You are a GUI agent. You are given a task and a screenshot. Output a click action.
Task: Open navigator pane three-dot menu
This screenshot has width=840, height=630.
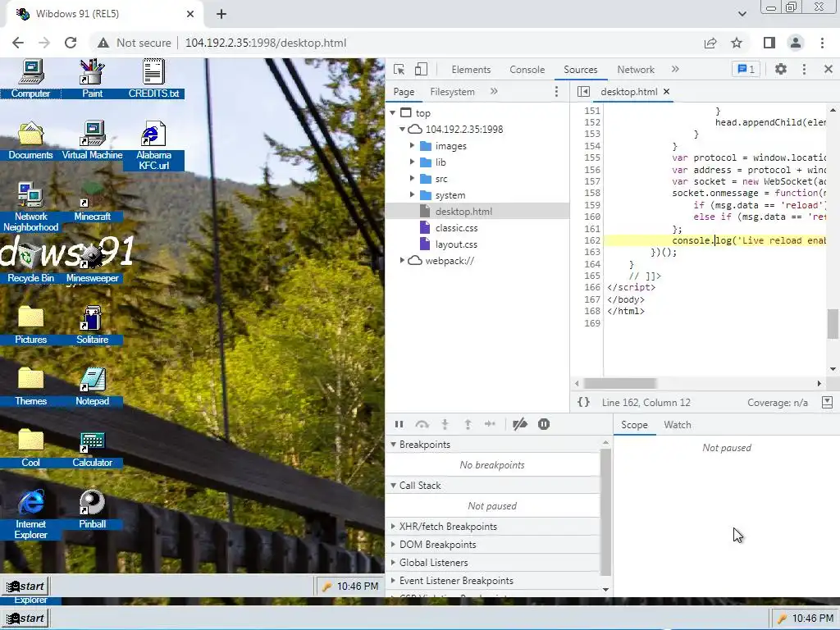[557, 92]
